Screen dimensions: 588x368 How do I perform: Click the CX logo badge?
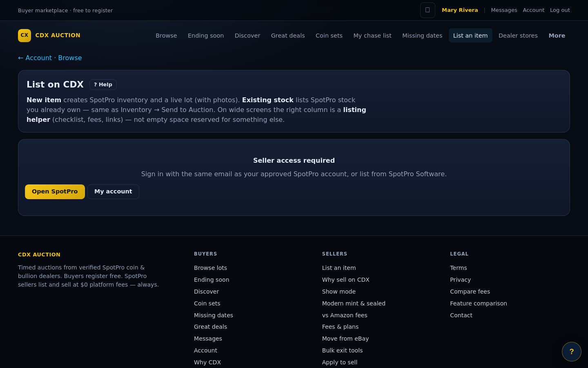point(24,36)
